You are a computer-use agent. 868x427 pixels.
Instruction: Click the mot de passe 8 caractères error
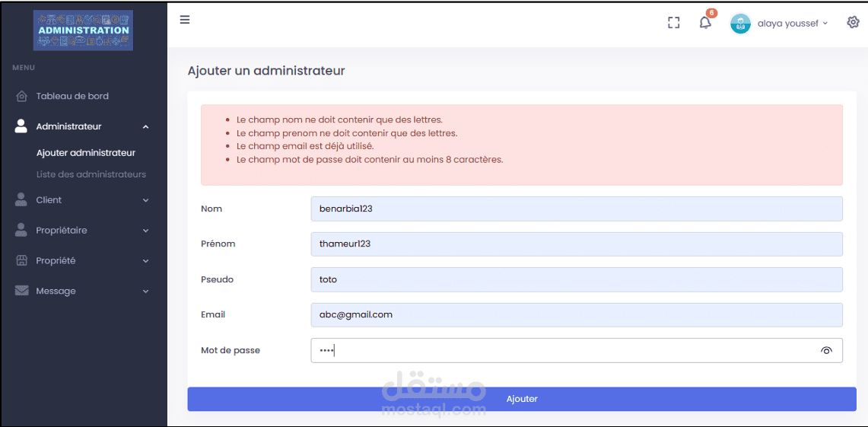369,160
